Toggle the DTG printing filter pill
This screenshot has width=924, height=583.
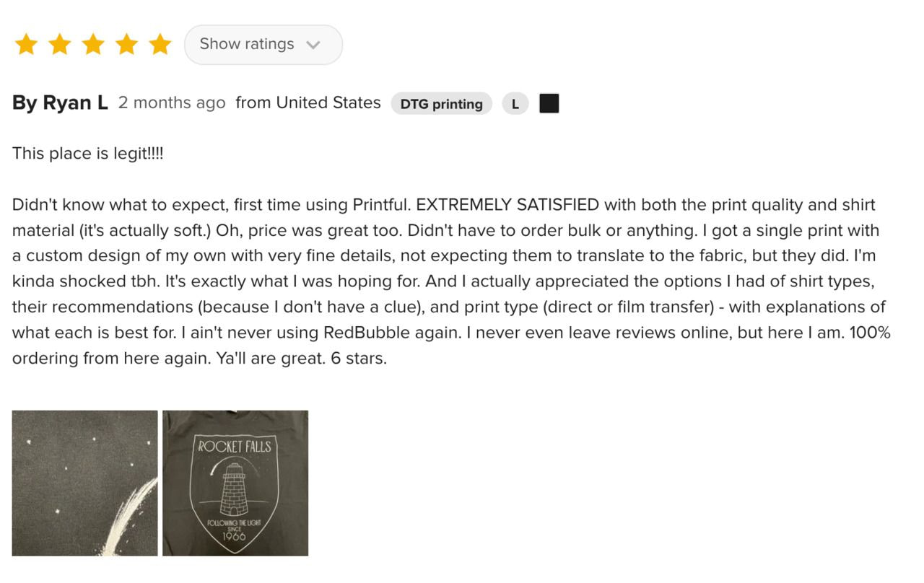(x=441, y=103)
